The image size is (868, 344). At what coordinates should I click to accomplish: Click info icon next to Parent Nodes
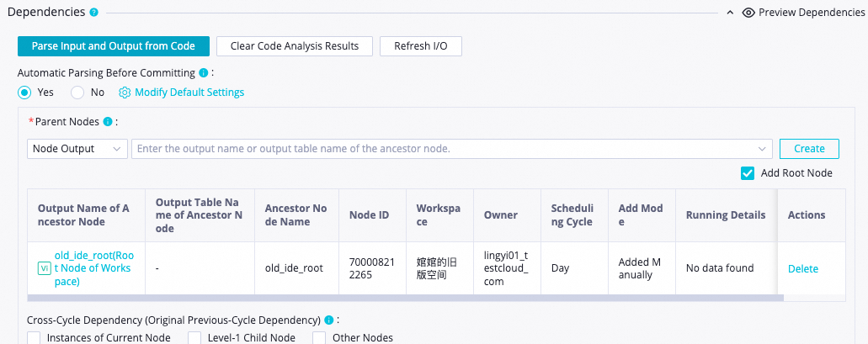(108, 122)
